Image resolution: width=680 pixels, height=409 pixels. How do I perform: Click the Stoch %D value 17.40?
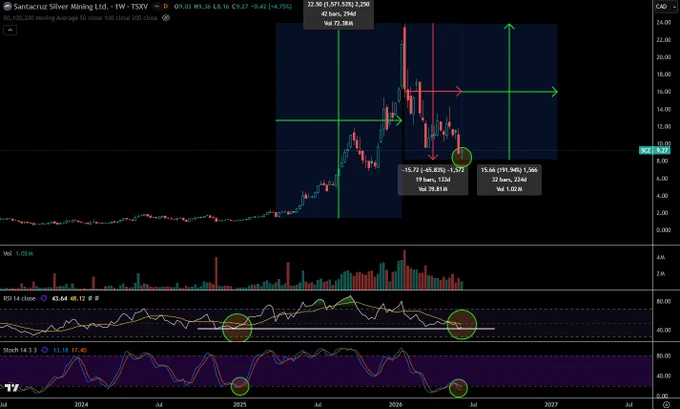[78, 350]
